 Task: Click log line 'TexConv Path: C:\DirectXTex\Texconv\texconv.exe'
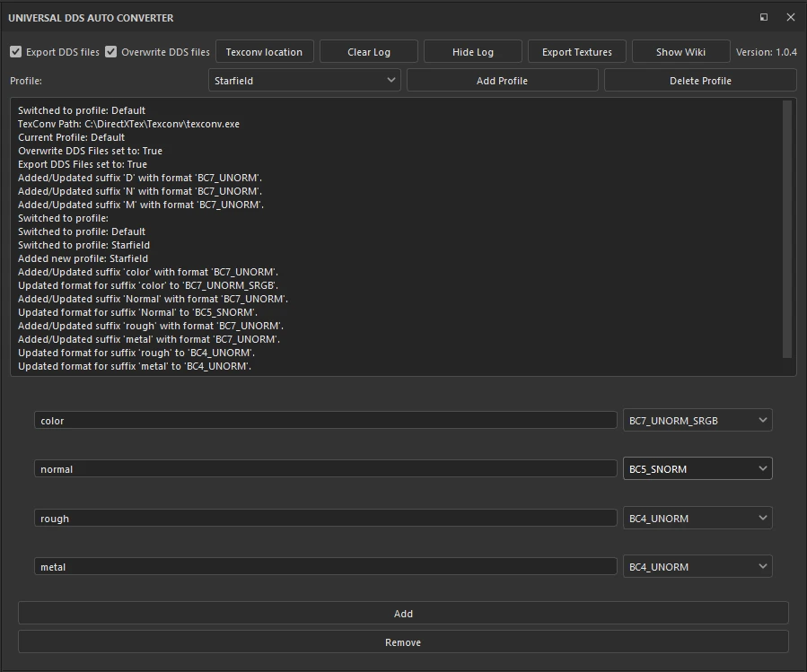[128, 124]
